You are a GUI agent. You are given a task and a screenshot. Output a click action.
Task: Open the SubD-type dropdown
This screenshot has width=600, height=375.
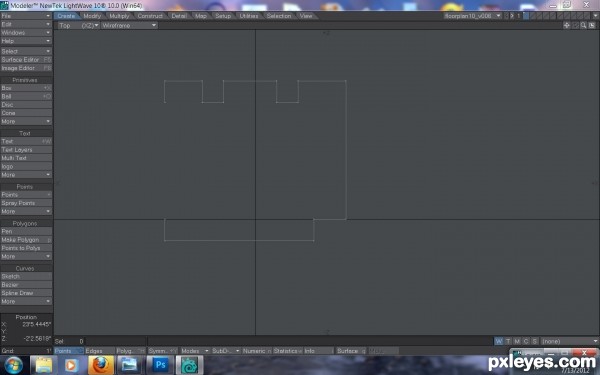coord(225,351)
